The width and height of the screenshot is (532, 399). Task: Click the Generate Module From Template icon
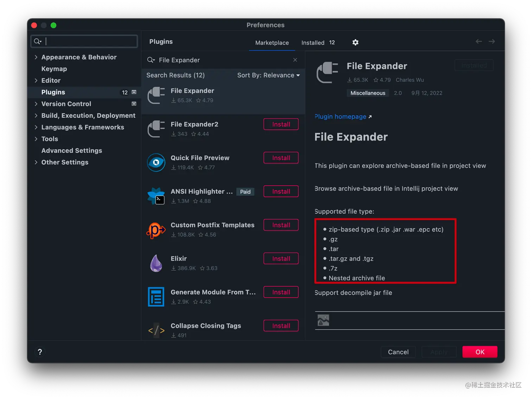(156, 297)
